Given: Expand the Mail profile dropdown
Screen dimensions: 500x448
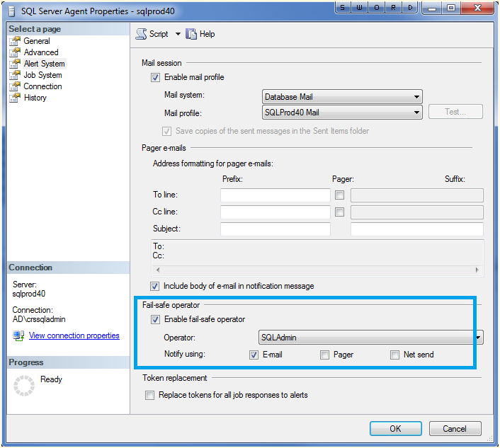Looking at the screenshot, I should point(342,112).
